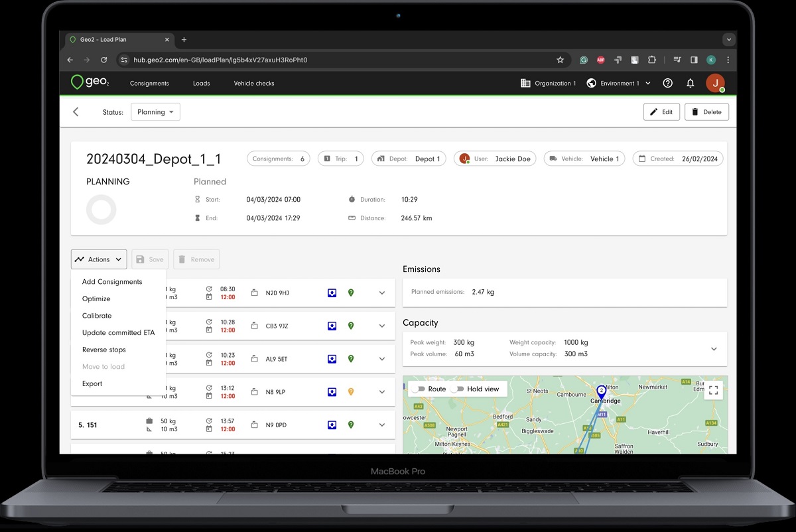Open the Loads nav item

[202, 84]
